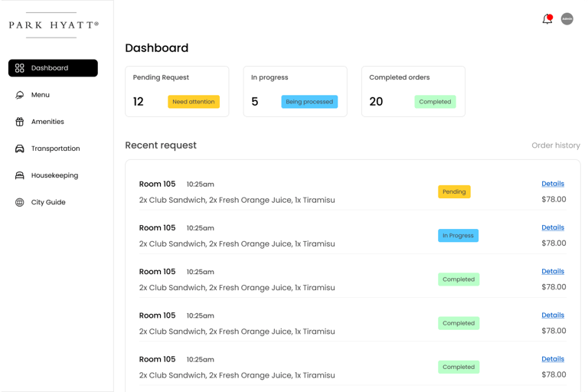View Details of the In Progress order
This screenshot has width=588, height=392.
[x=552, y=227]
